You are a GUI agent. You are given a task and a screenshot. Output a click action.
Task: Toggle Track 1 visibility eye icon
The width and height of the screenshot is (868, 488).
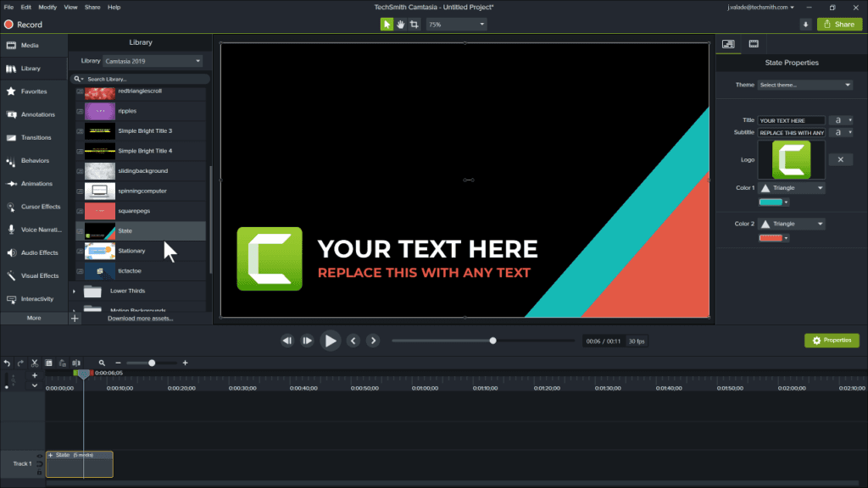(x=39, y=457)
